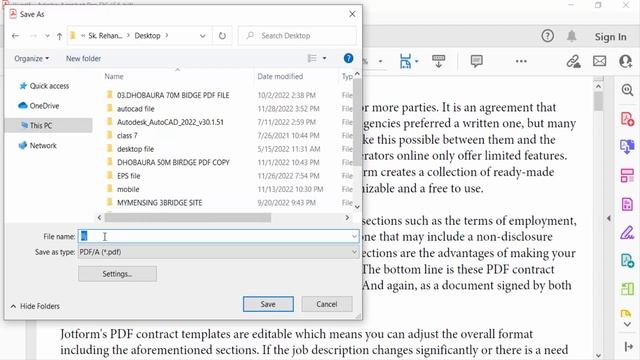
Task: Expand the address path history dropdown
Action: 202,36
